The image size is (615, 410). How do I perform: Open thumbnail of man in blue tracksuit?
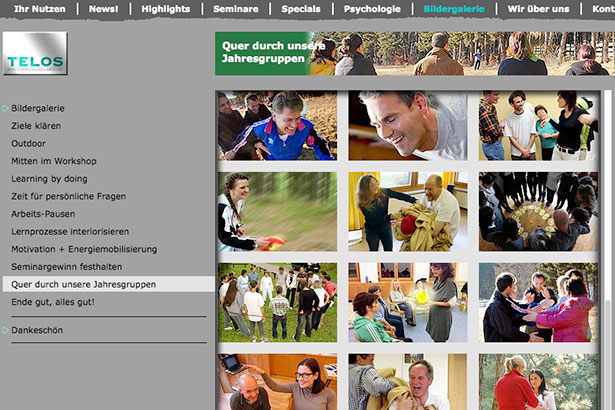coord(277,126)
